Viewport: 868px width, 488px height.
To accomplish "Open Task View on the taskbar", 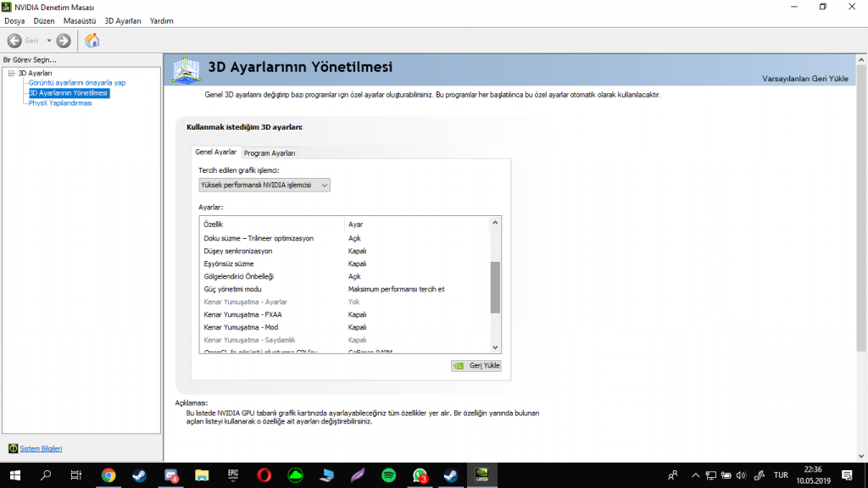I will [x=75, y=475].
